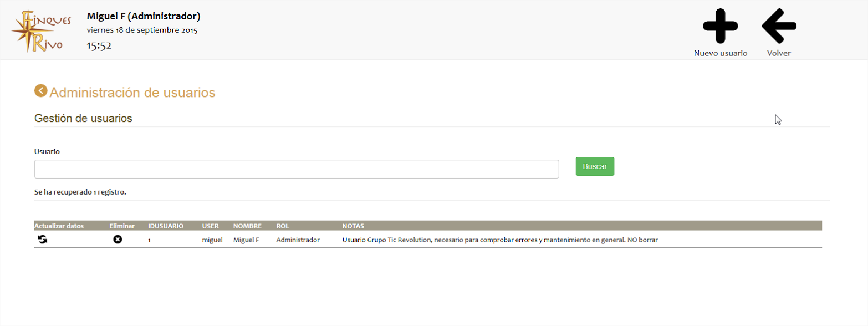Click the refresh icon to update miguel's data
Image resolution: width=868 pixels, height=326 pixels.
[x=42, y=240]
